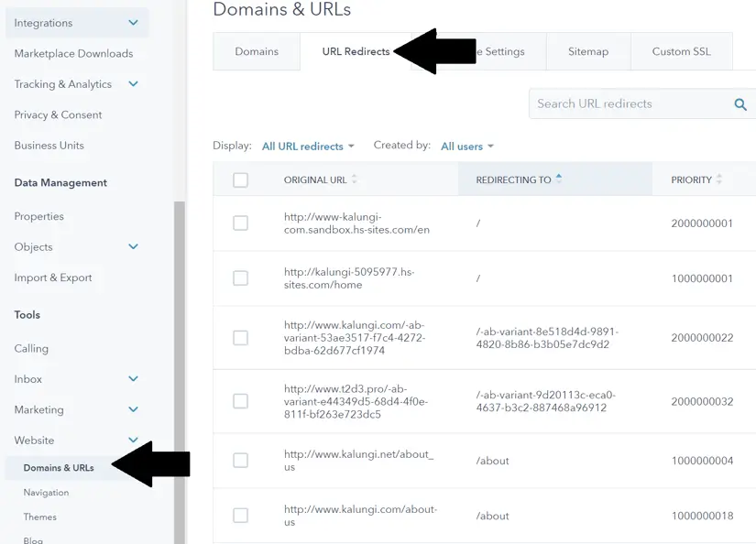The width and height of the screenshot is (756, 544).
Task: Sort by Original URL column arrows
Action: 355,180
